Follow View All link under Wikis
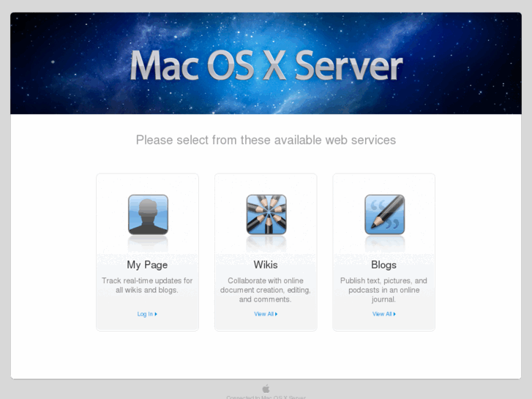This screenshot has height=399, width=532. pyautogui.click(x=263, y=314)
